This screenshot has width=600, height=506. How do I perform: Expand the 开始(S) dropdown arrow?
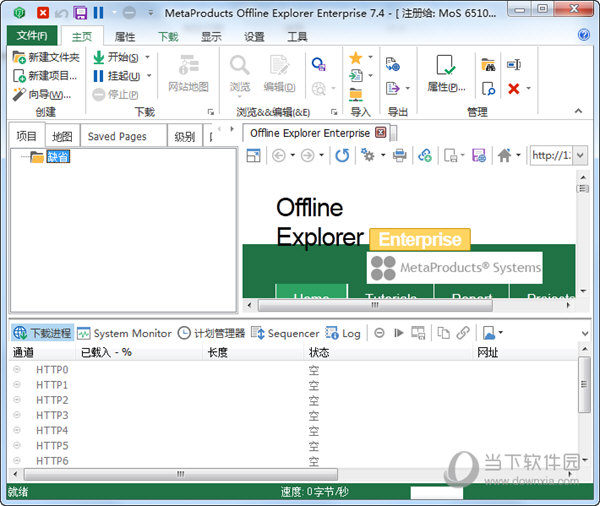pos(147,57)
